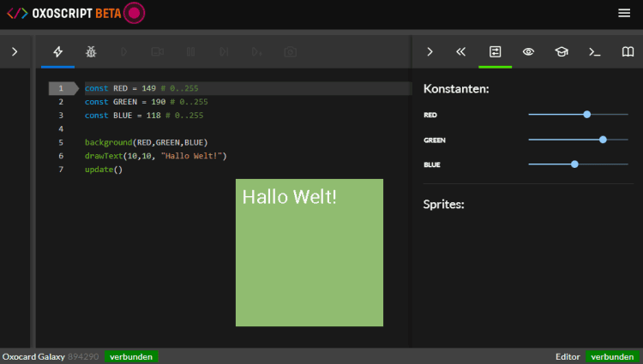Collapse right panel with single chevron
The image size is (643, 364).
(x=430, y=52)
